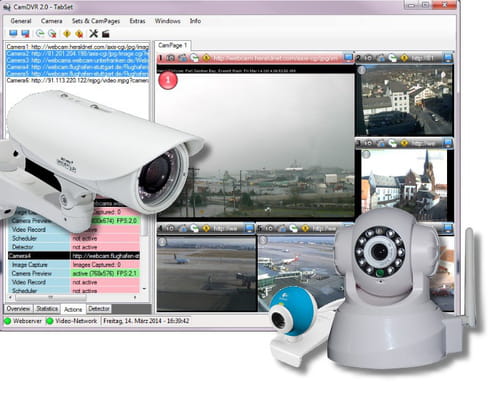The image size is (500, 401).
Task: Click the Camera4 airport preview thumbnail
Action: [207, 274]
